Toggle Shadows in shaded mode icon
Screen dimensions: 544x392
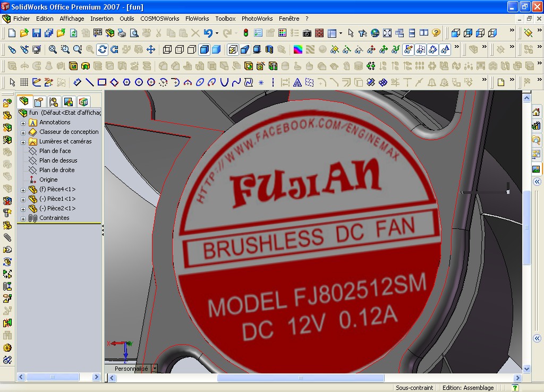tap(257, 49)
